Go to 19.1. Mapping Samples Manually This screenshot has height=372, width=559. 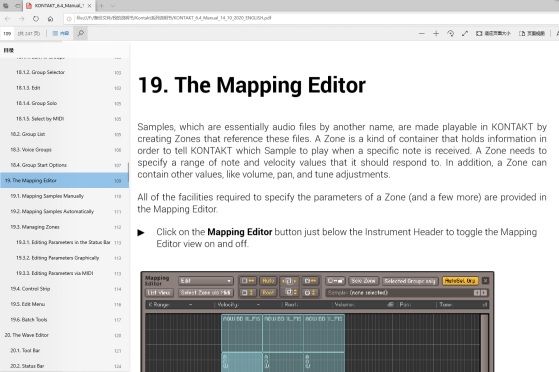click(64, 196)
